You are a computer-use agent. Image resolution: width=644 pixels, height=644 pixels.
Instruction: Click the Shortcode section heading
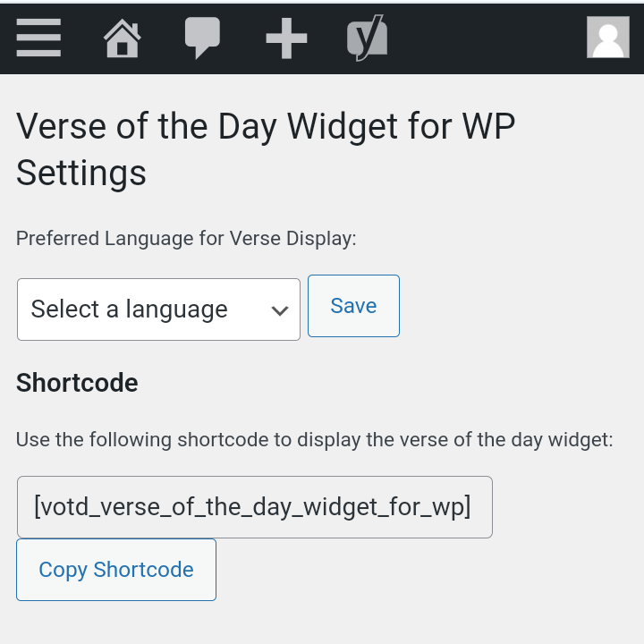coord(77,383)
